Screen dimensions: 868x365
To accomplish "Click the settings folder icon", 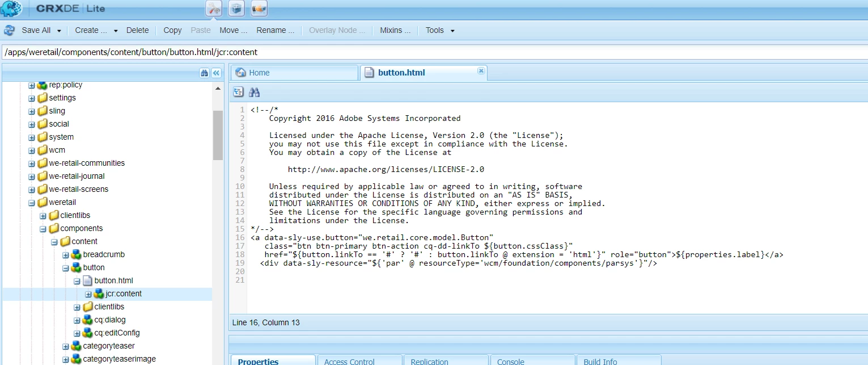I will pyautogui.click(x=43, y=98).
